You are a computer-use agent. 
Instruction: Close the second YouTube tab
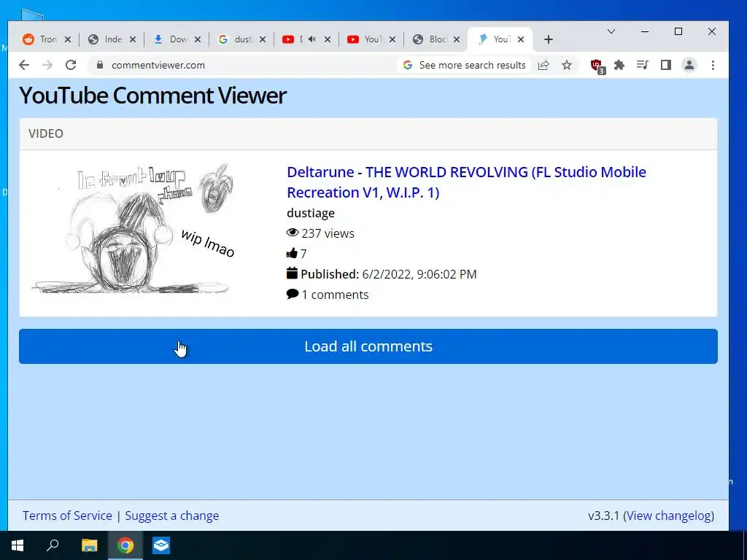tap(392, 39)
